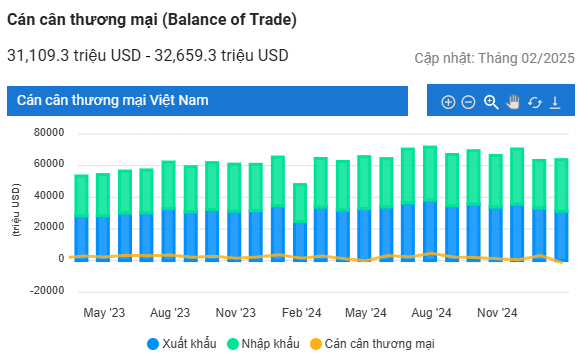Click the green Nhập khẩu legend marker
588x360 pixels.
point(233,344)
